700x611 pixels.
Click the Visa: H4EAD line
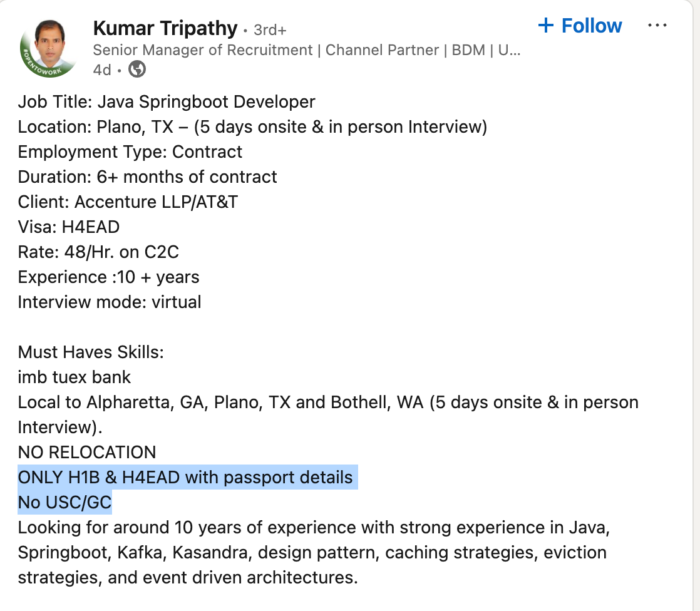[x=69, y=227]
